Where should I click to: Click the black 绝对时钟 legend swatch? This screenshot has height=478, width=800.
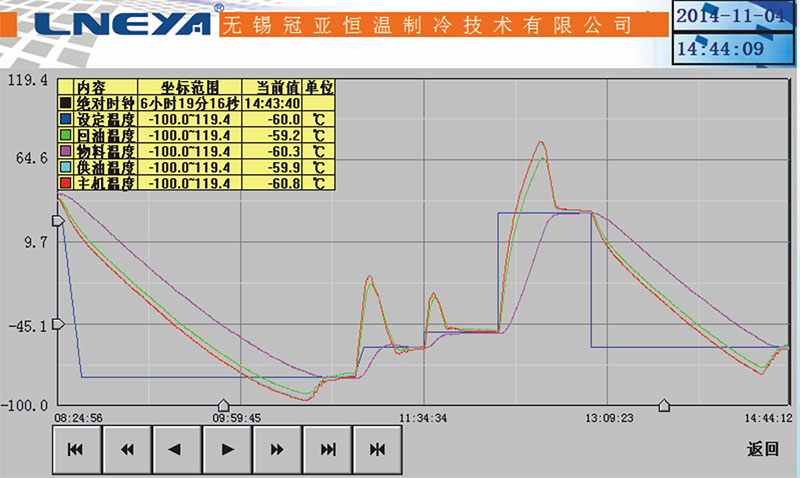pyautogui.click(x=66, y=102)
